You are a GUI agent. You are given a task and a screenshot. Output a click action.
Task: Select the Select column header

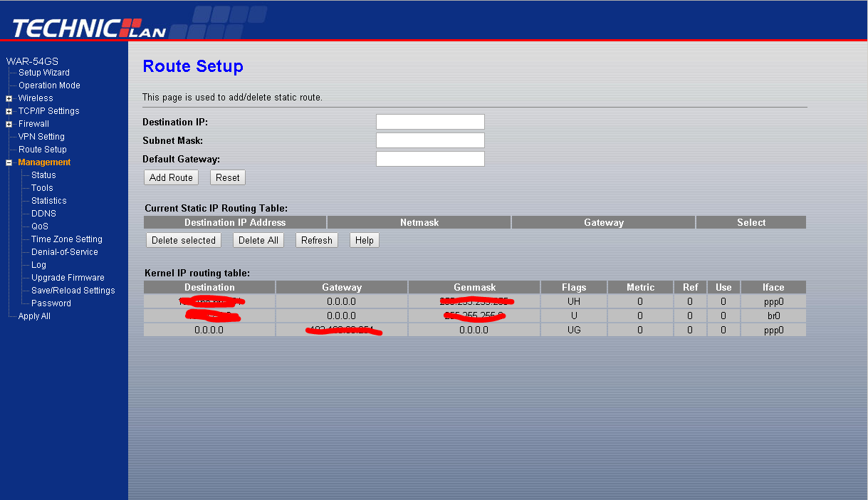pyautogui.click(x=751, y=223)
